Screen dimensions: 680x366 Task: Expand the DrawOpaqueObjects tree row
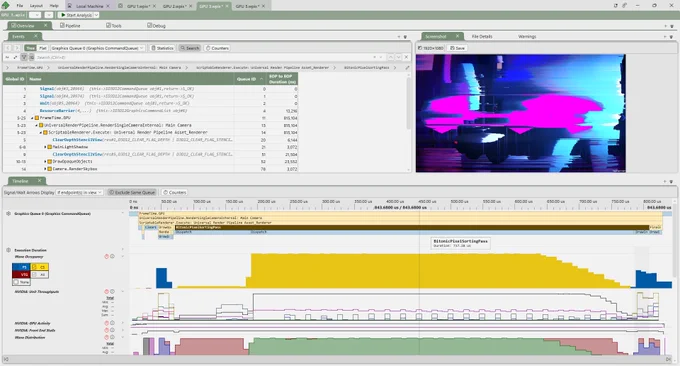(x=45, y=161)
